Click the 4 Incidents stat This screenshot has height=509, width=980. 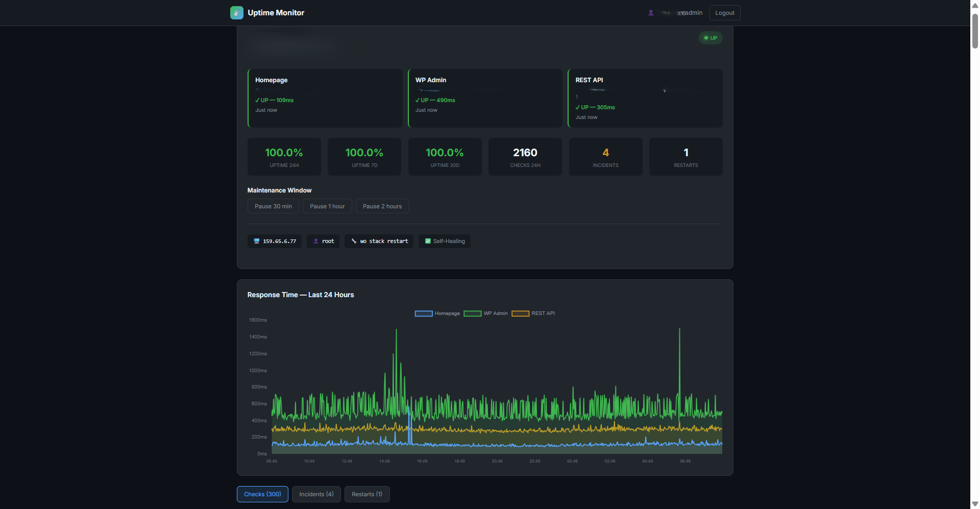(x=606, y=157)
